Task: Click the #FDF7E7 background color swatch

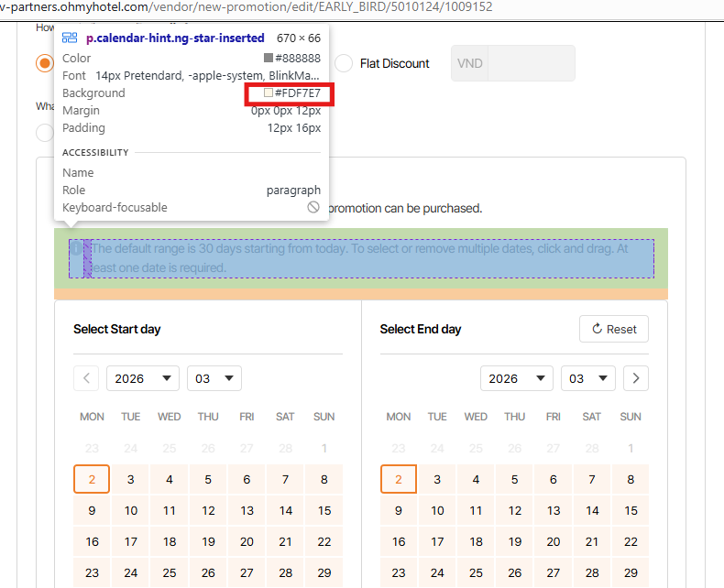Action: [x=269, y=93]
